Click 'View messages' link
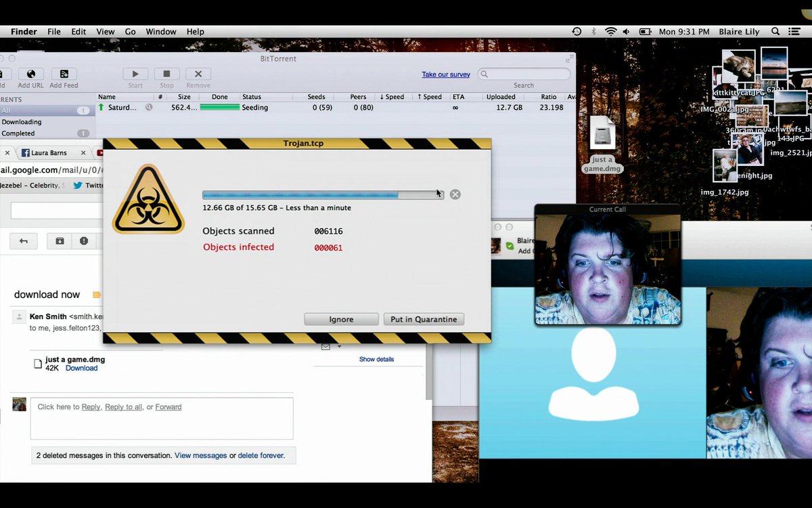Viewport: 812px width, 508px height. tap(201, 456)
